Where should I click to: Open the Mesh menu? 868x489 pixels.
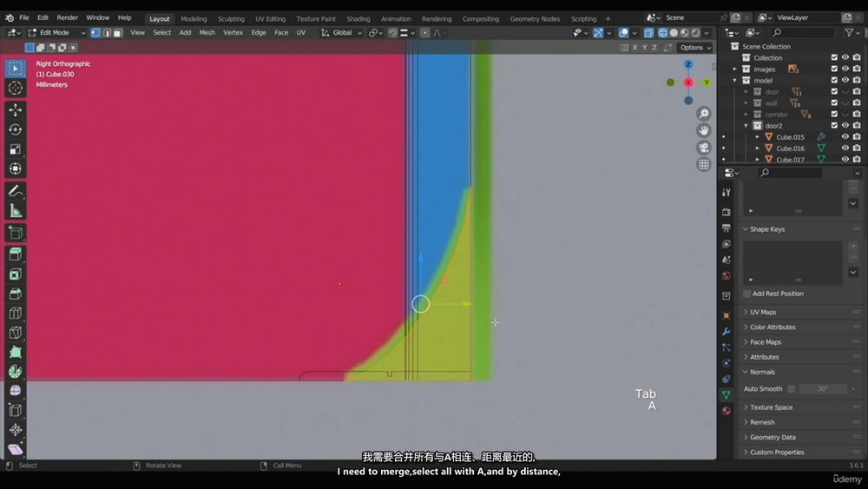207,33
